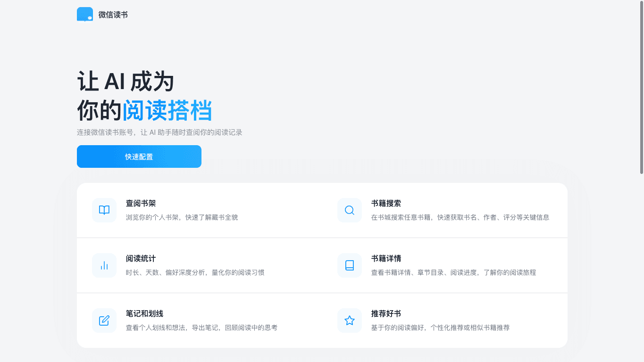This screenshot has height=362, width=644.
Task: Select the 笔记和划线 heading
Action: (x=144, y=314)
